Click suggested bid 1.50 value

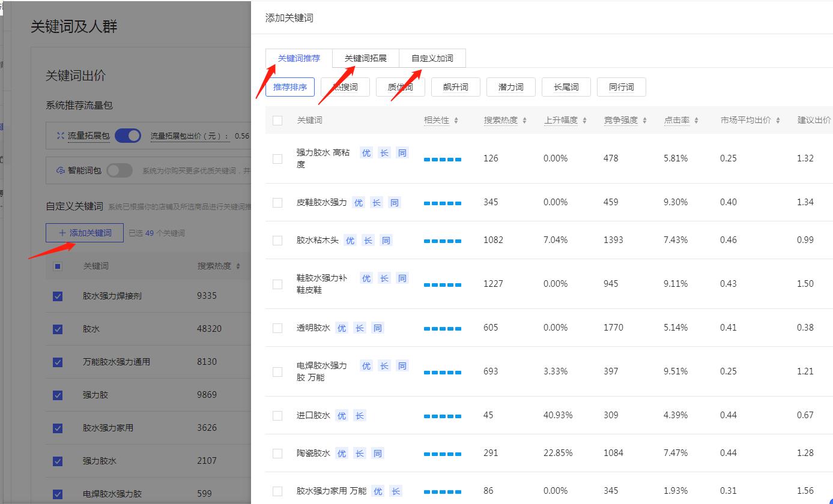click(x=805, y=284)
